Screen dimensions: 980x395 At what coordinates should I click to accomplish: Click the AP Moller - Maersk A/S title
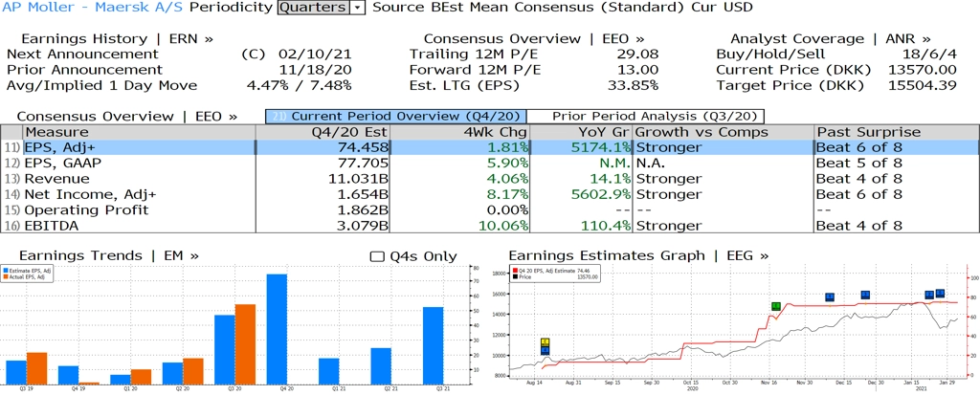pyautogui.click(x=93, y=8)
